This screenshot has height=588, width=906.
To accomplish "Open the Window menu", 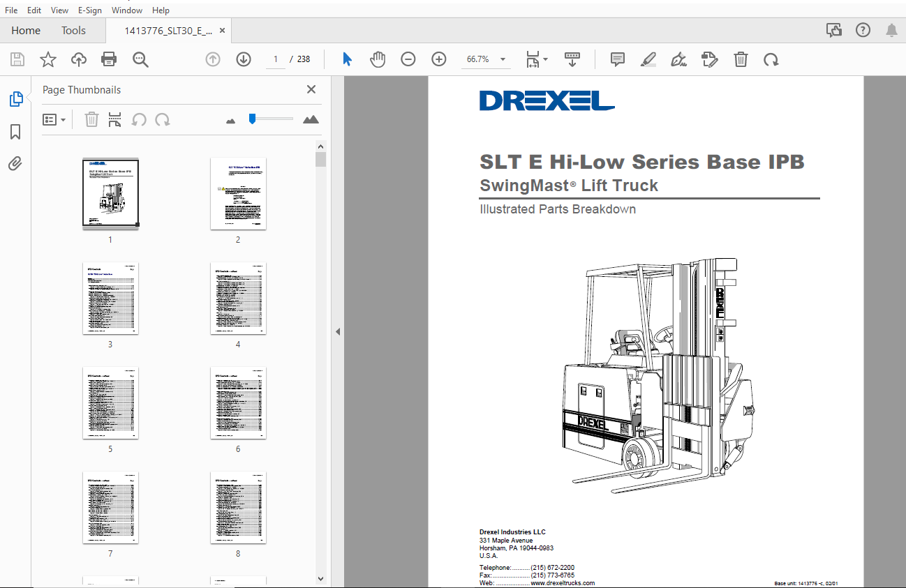I will tap(127, 10).
